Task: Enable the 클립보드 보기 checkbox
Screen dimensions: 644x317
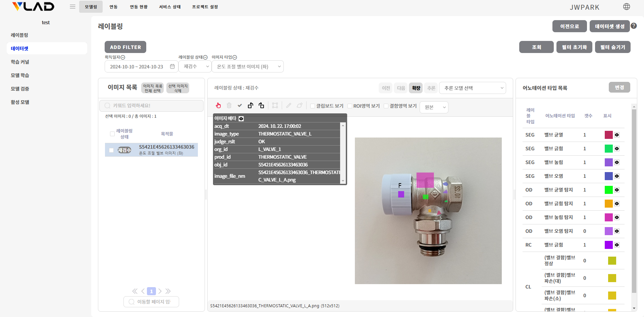Action: point(313,106)
